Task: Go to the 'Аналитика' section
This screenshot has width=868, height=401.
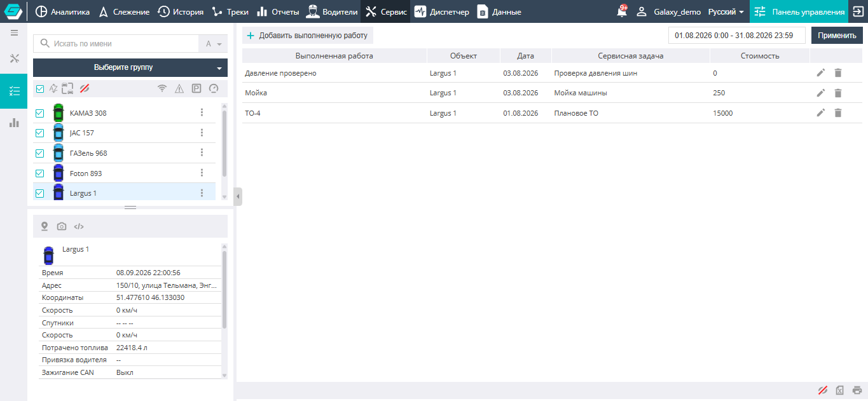Action: (x=62, y=11)
